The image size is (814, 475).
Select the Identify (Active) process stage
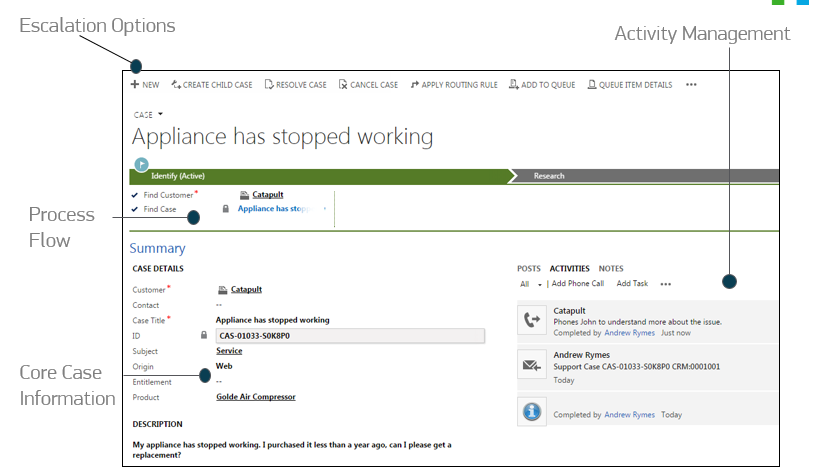(178, 176)
